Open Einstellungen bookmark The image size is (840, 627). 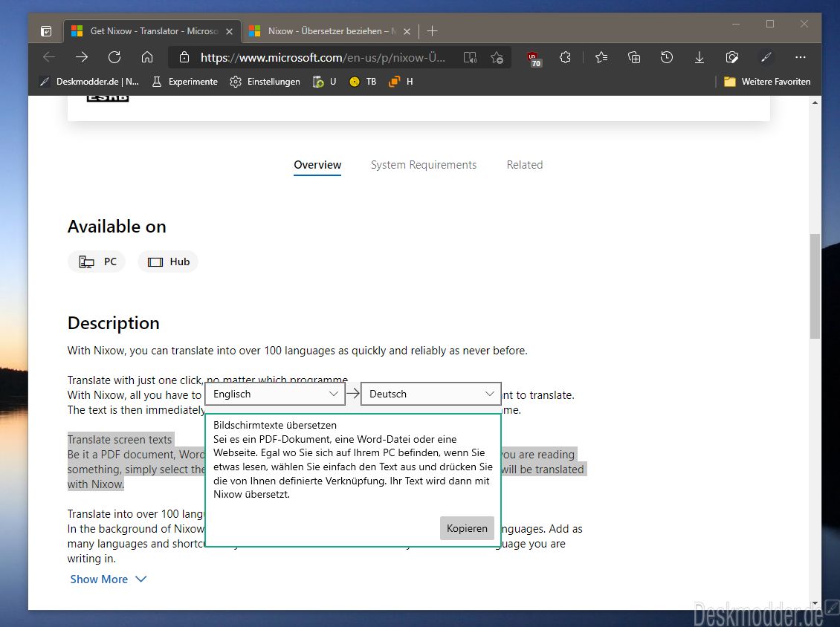pos(265,82)
